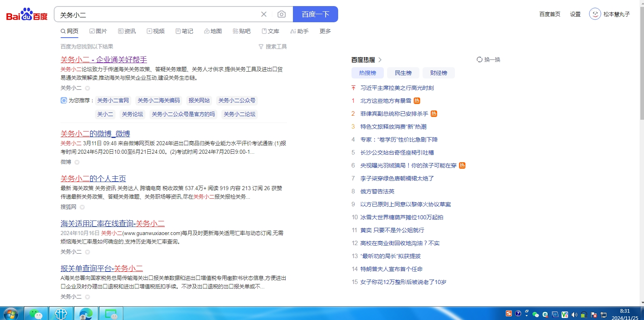
Task: Open WeChat from the taskbar
Action: click(36, 314)
